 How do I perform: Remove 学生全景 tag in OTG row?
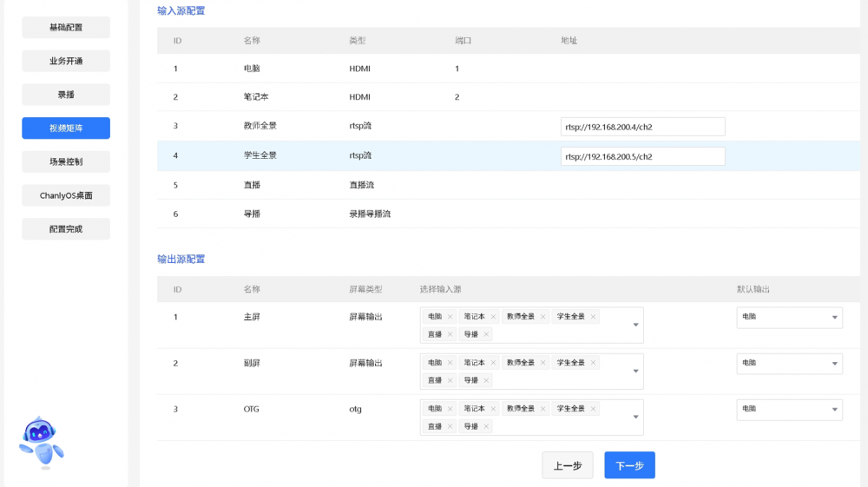593,409
